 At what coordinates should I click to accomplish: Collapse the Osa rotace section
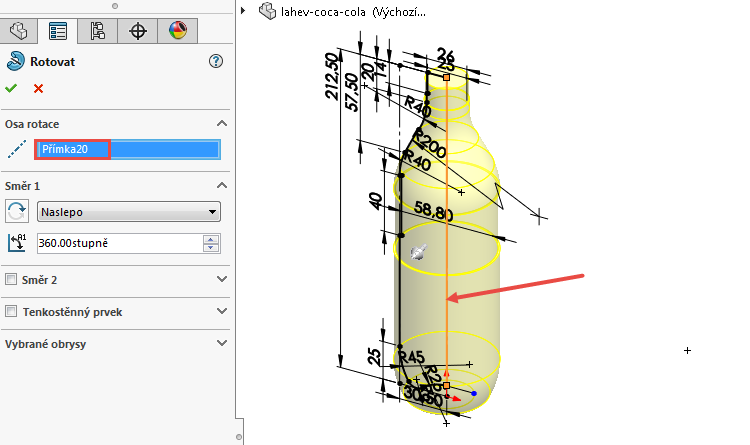point(221,123)
